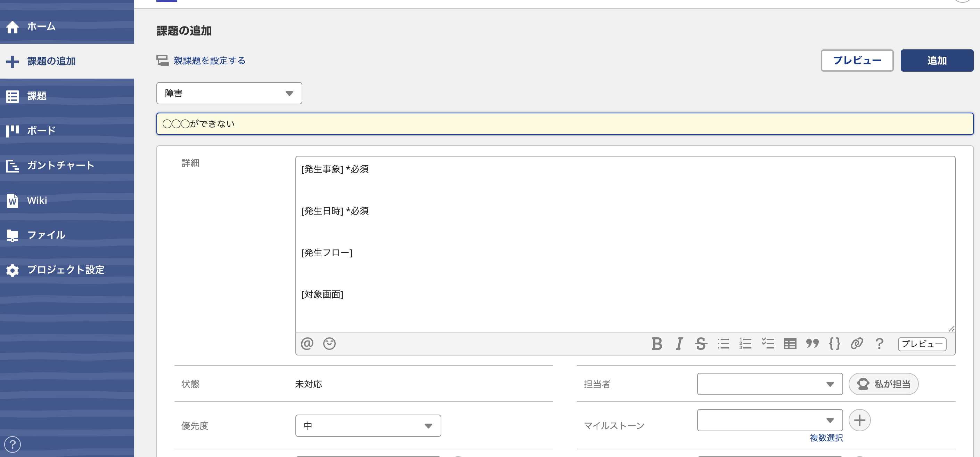Open the マイルストーン milestone dropdown

[770, 420]
